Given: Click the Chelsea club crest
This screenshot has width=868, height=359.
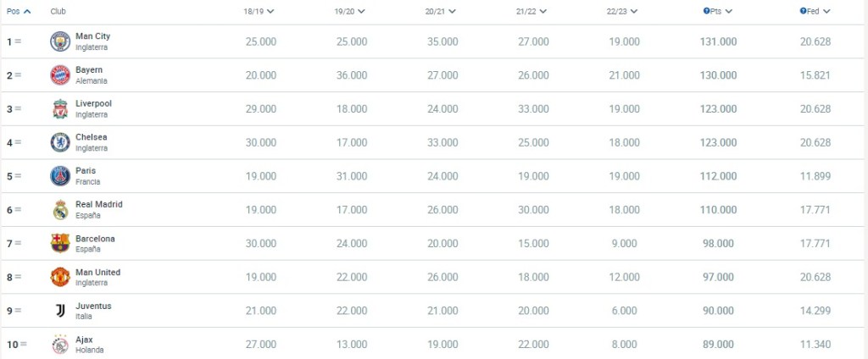Looking at the screenshot, I should coord(59,142).
